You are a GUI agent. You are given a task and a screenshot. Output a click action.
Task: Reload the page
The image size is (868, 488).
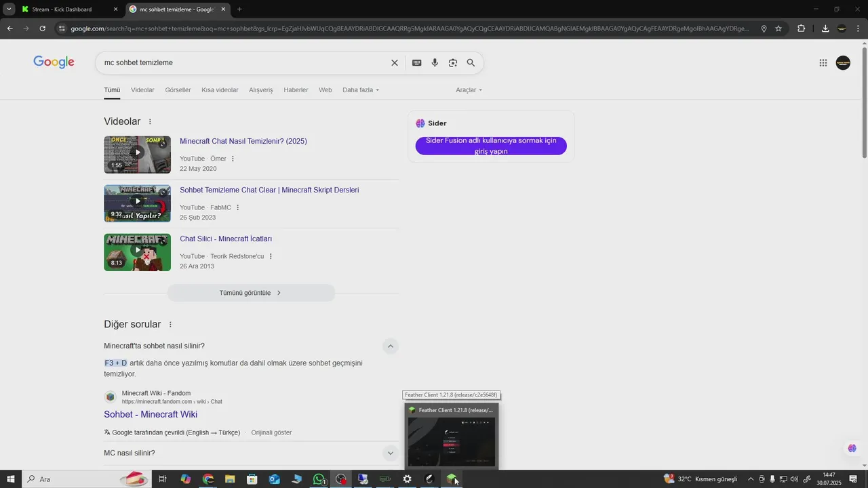coord(42,28)
